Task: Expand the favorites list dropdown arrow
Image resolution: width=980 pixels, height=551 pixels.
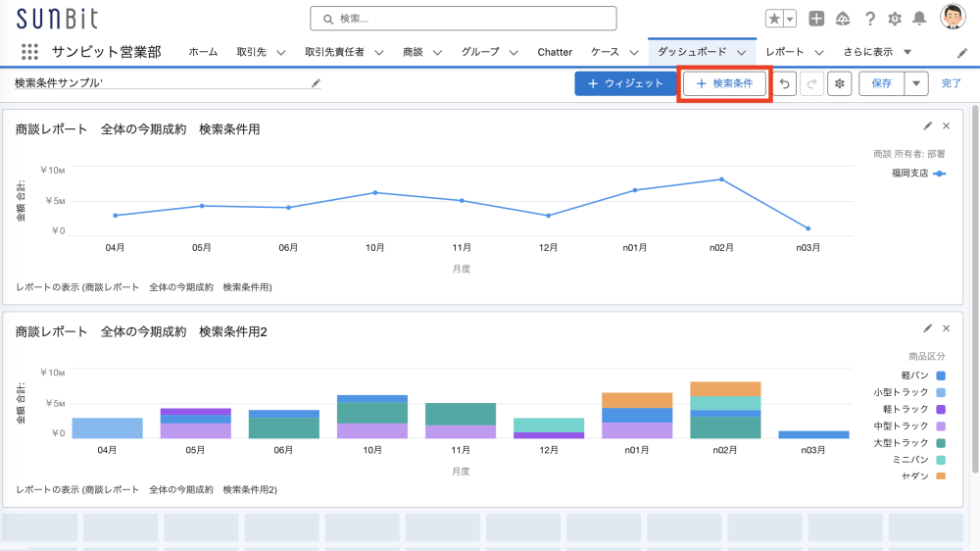Action: click(x=790, y=19)
